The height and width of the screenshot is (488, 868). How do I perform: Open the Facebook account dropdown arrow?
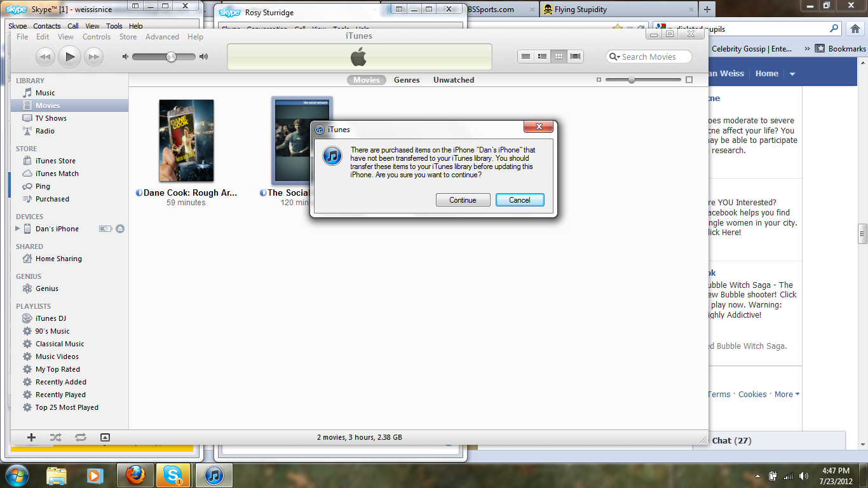pos(792,74)
